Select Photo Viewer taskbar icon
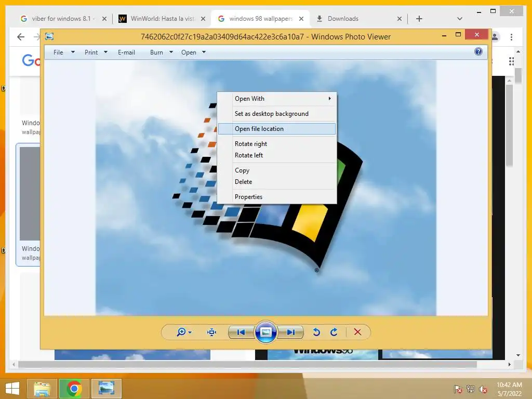Screen dimensions: 532x399 point(106,389)
